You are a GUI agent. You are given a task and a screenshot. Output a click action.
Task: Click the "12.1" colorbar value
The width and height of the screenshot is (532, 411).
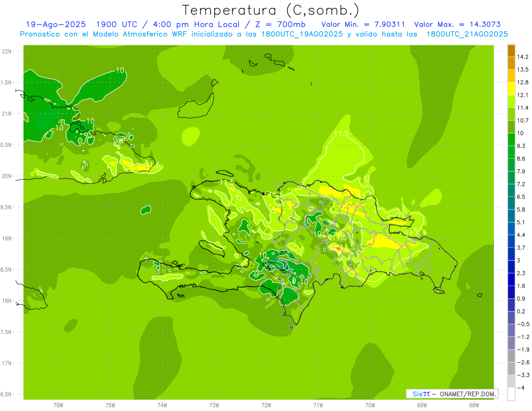point(523,95)
